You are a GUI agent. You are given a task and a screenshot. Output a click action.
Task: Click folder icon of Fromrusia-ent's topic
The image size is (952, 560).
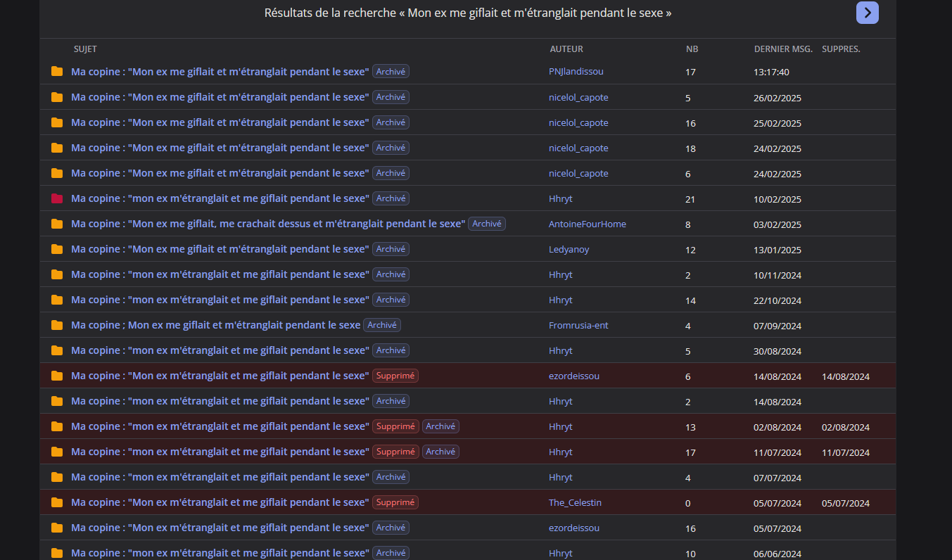[57, 325]
